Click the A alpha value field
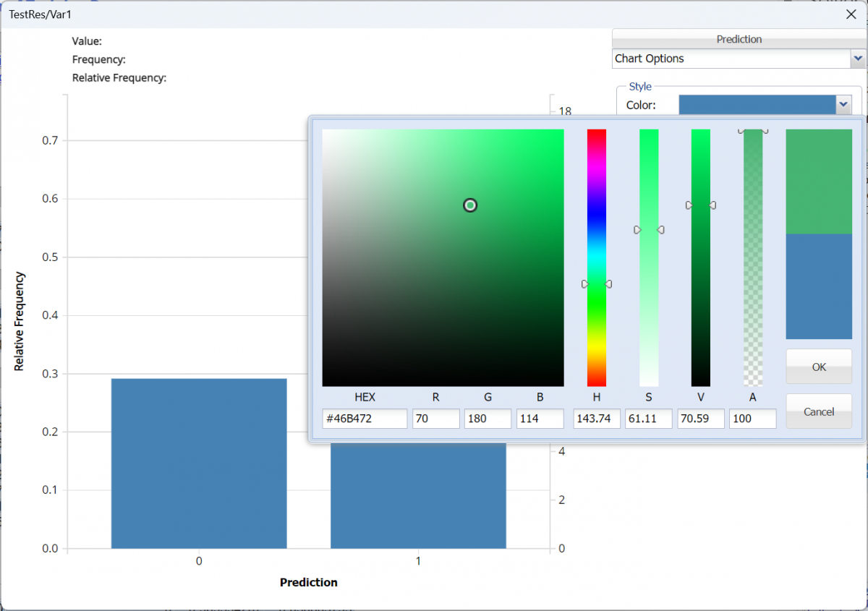 pyautogui.click(x=752, y=419)
